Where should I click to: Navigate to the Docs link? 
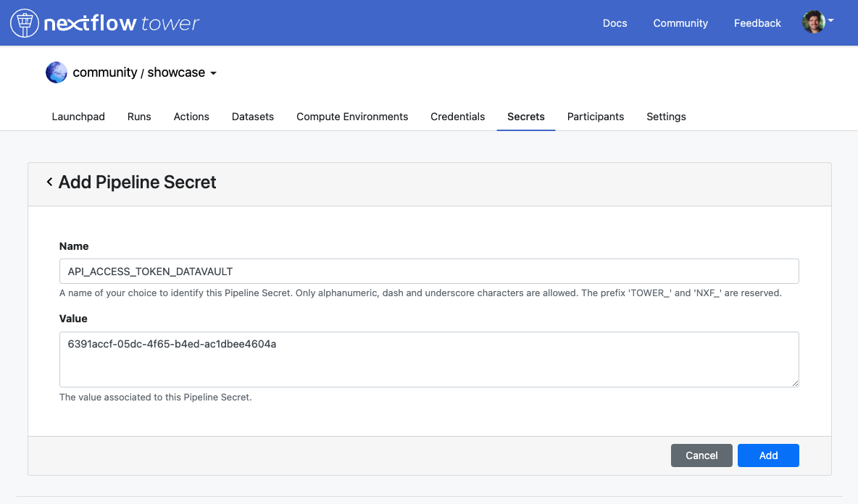[615, 22]
